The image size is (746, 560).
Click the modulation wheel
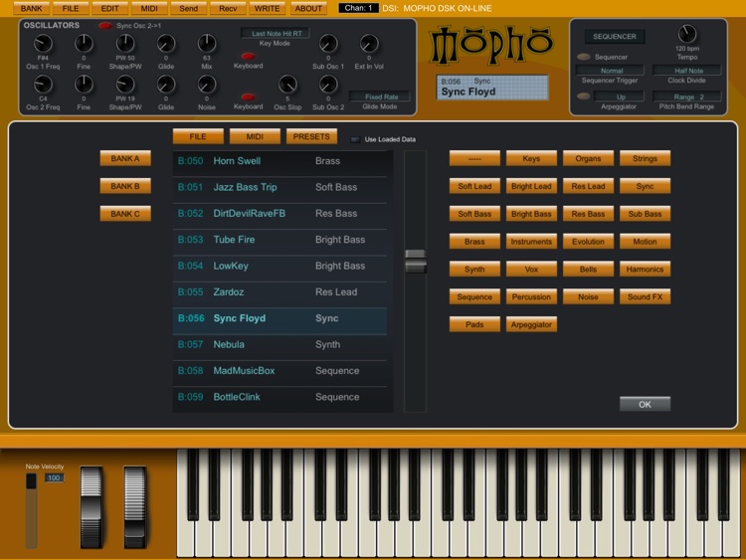coord(134,506)
